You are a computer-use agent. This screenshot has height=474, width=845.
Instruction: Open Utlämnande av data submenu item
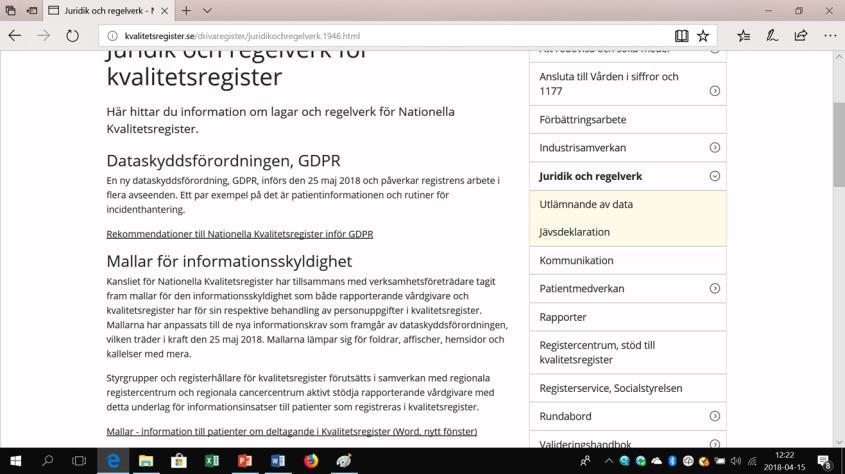point(586,204)
